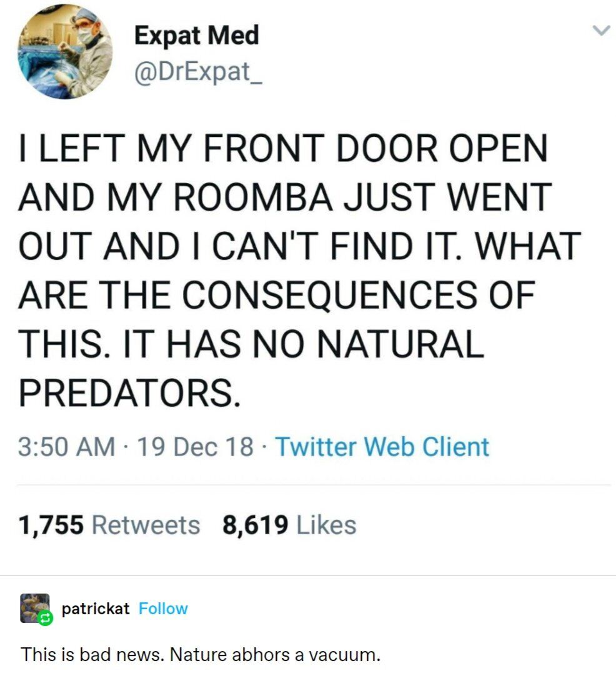
Task: Visit the Expat Med display name
Action: pyautogui.click(x=196, y=35)
